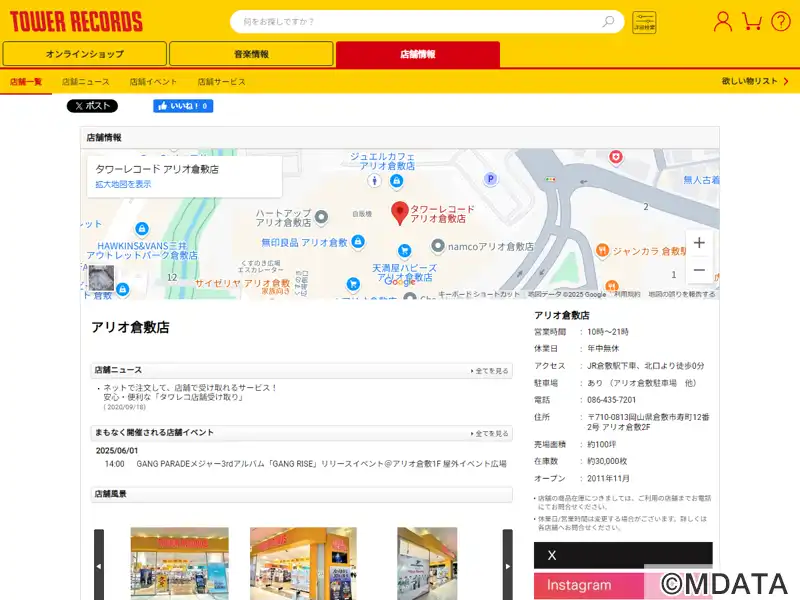This screenshot has height=600, width=800.
Task: Open the 音楽情報 tab
Action: click(x=251, y=54)
